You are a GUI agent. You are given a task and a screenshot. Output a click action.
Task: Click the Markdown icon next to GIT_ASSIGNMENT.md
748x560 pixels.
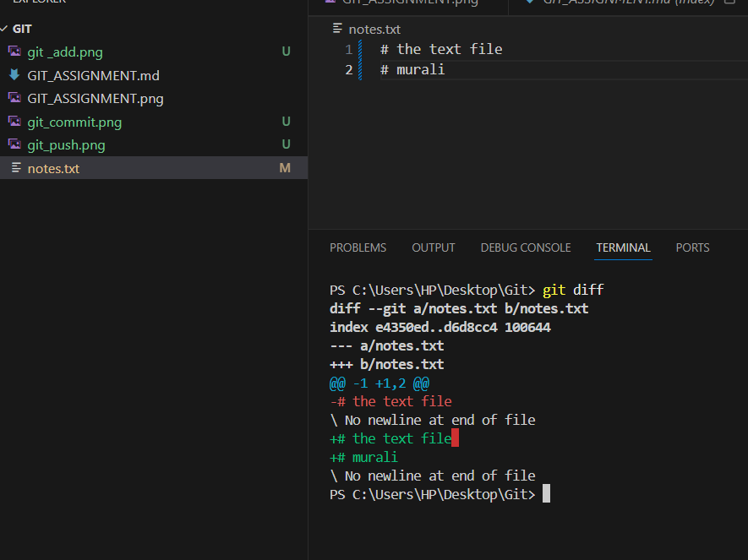[15, 74]
